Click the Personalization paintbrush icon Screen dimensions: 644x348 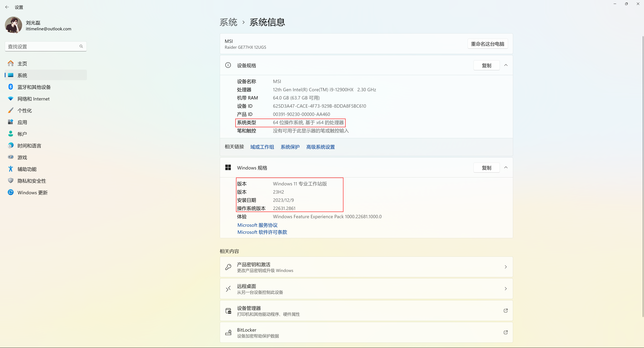click(11, 110)
